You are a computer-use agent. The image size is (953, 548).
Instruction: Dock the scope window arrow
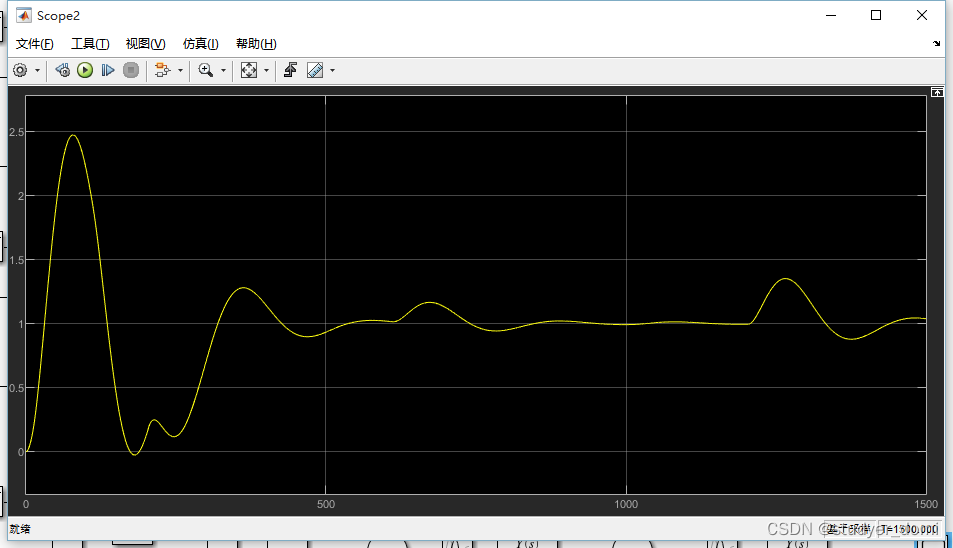tap(937, 44)
